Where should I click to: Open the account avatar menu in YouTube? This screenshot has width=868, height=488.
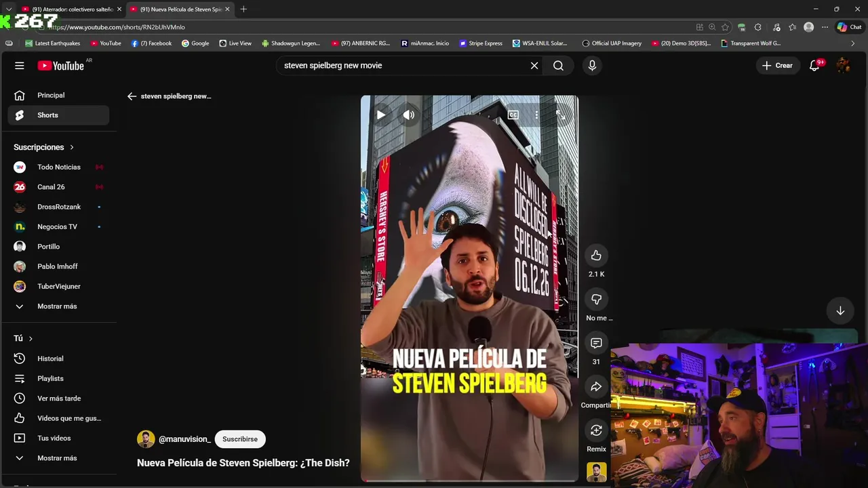click(843, 66)
